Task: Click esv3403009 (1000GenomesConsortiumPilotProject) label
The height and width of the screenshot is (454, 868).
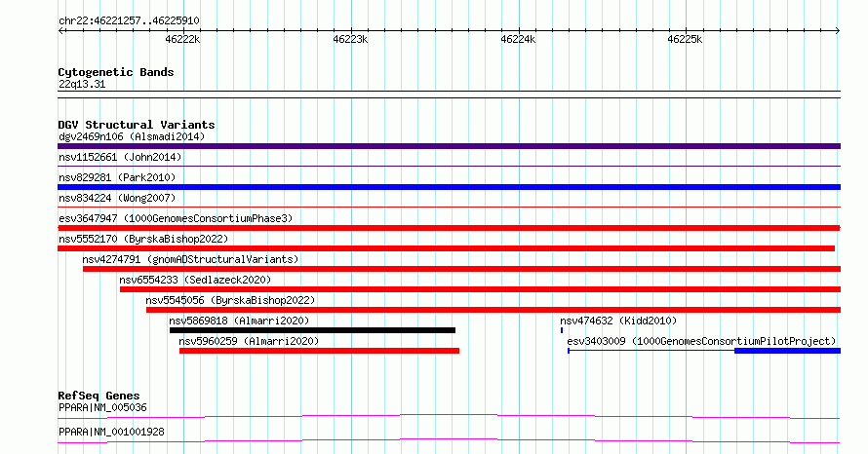Action: 701,341
